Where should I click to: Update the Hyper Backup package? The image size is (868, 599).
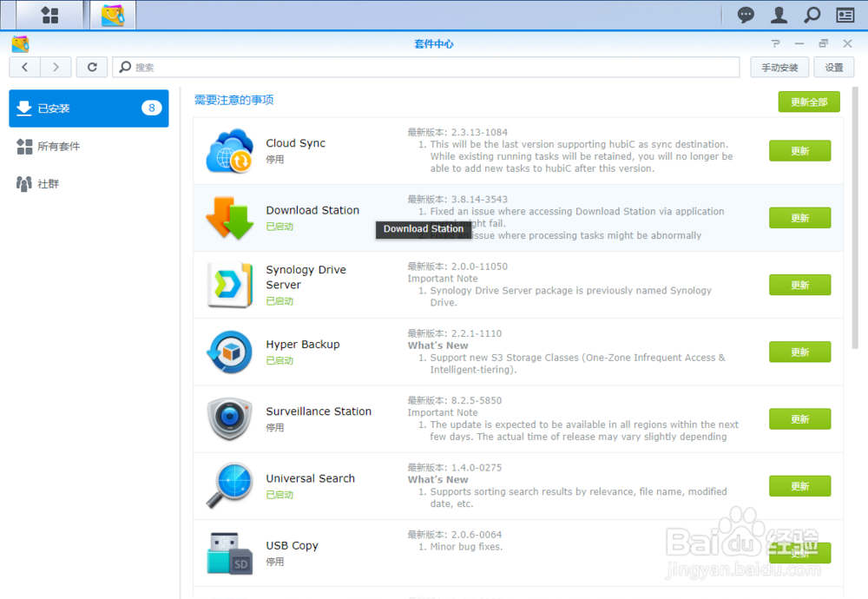click(x=800, y=352)
